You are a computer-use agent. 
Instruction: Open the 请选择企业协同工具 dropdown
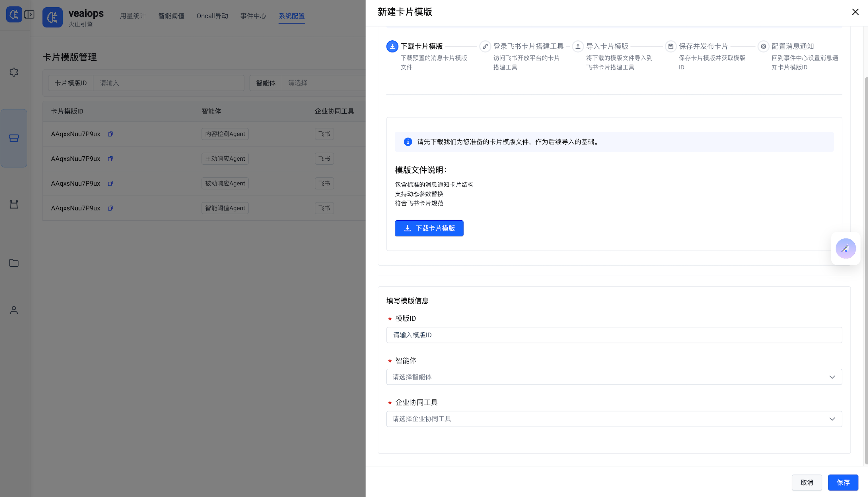614,419
